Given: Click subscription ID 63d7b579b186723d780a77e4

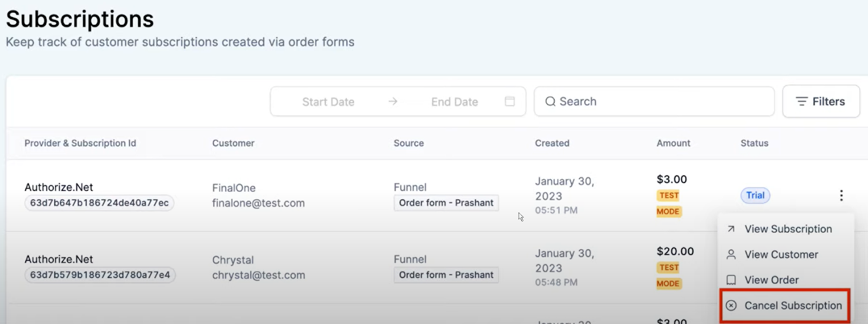Looking at the screenshot, I should click(100, 275).
